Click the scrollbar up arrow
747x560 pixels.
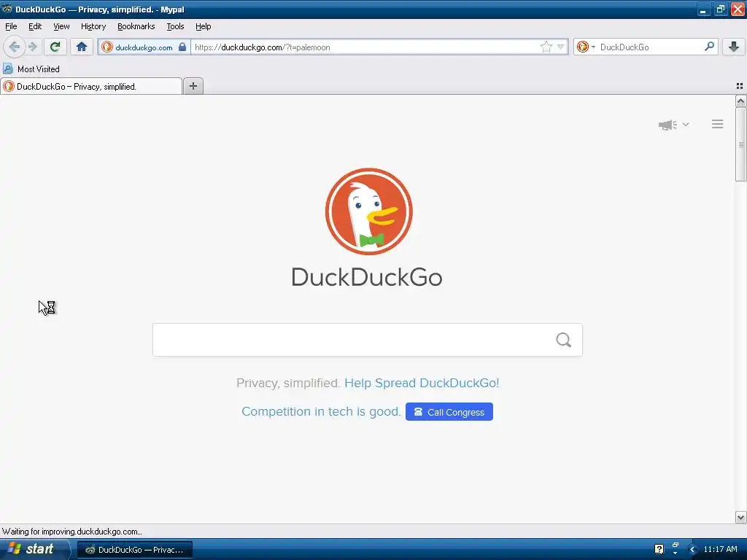(740, 101)
